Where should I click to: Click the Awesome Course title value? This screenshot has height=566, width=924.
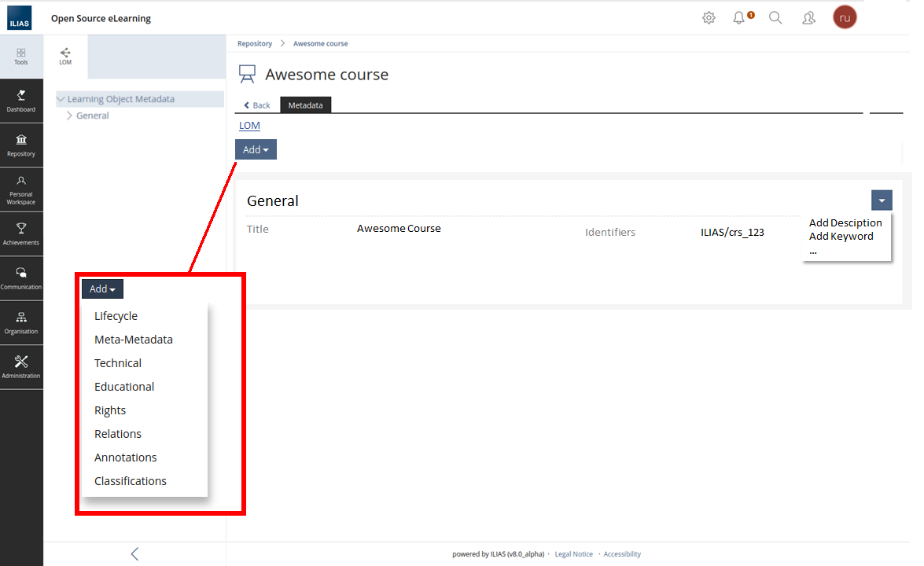[399, 229]
